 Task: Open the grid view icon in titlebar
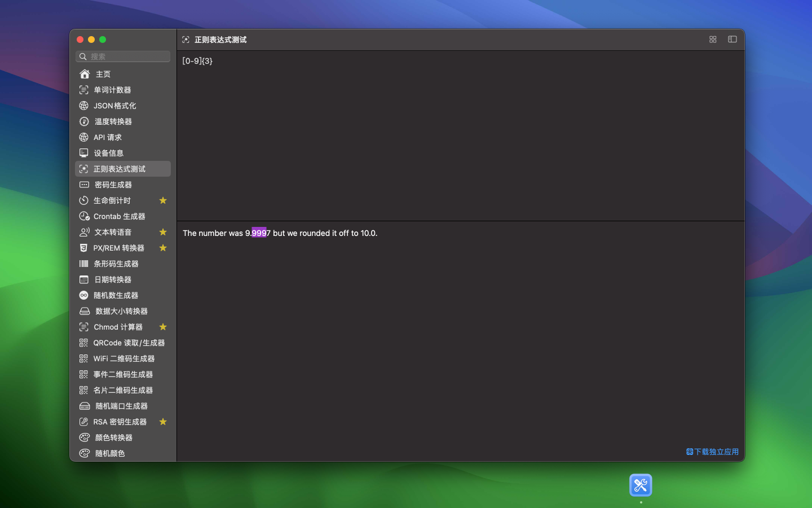[712, 40]
